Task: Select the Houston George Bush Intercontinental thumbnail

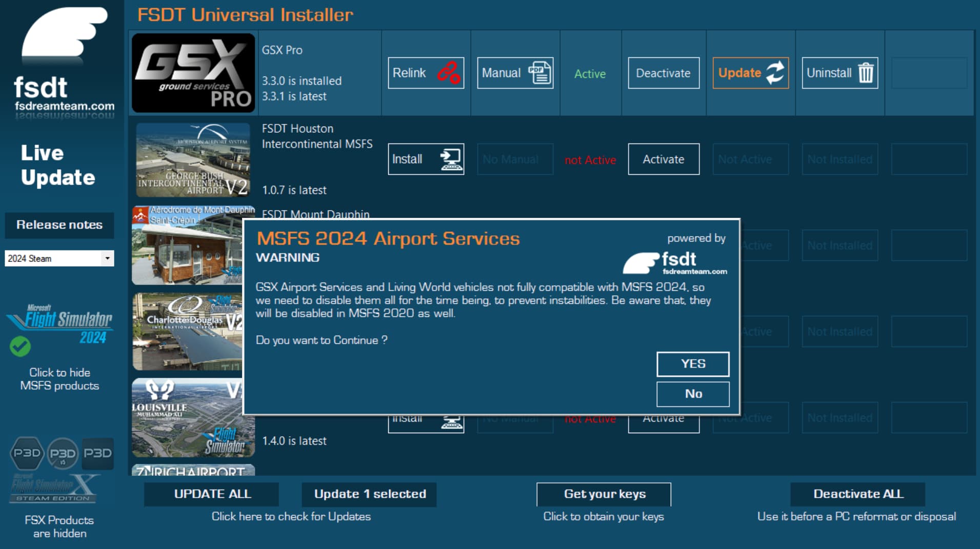Action: pos(193,159)
